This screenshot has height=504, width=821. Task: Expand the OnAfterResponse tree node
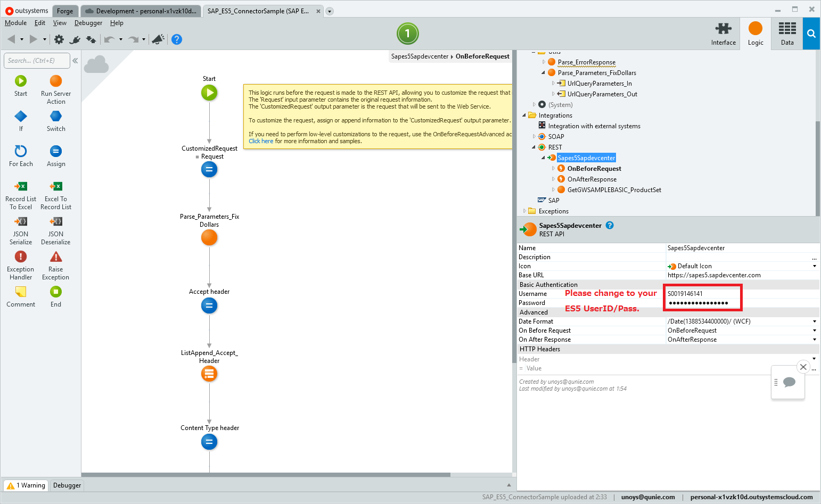coord(553,179)
